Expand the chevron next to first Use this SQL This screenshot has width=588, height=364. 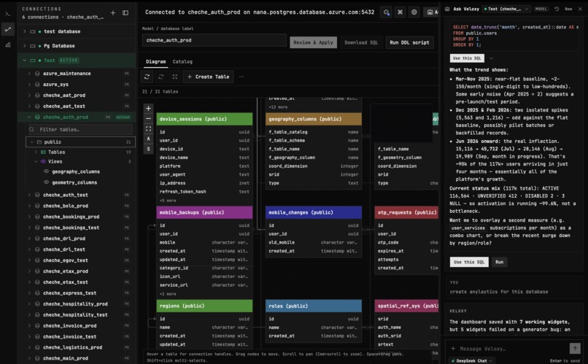point(491,58)
